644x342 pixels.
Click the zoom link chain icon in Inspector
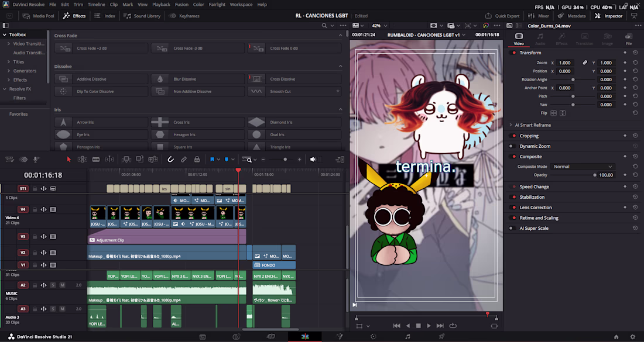click(x=584, y=63)
